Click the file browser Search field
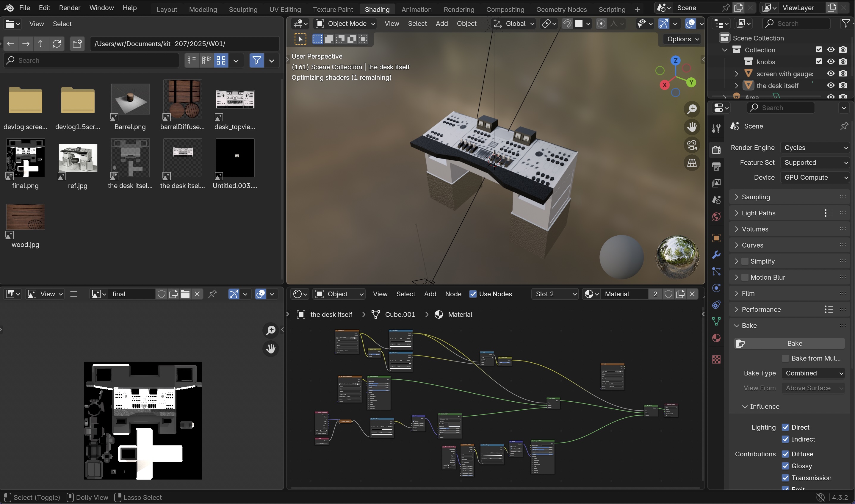Screen dimensions: 855x504 91,60
